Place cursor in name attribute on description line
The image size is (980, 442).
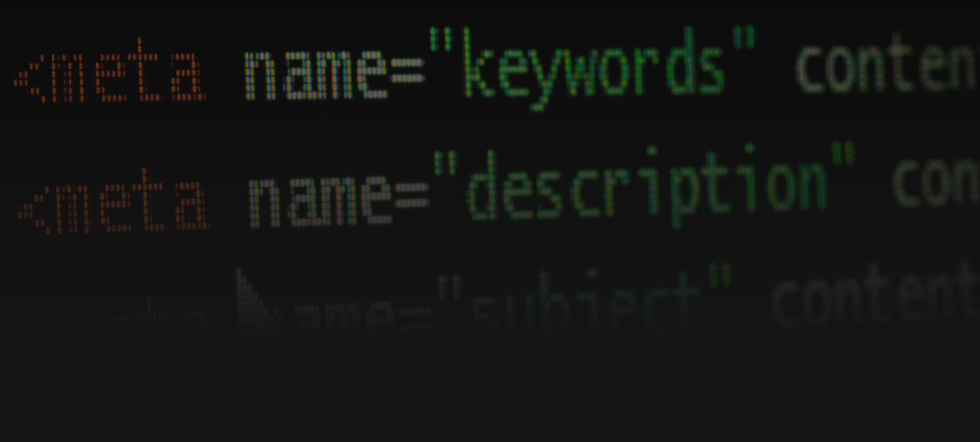(x=320, y=201)
